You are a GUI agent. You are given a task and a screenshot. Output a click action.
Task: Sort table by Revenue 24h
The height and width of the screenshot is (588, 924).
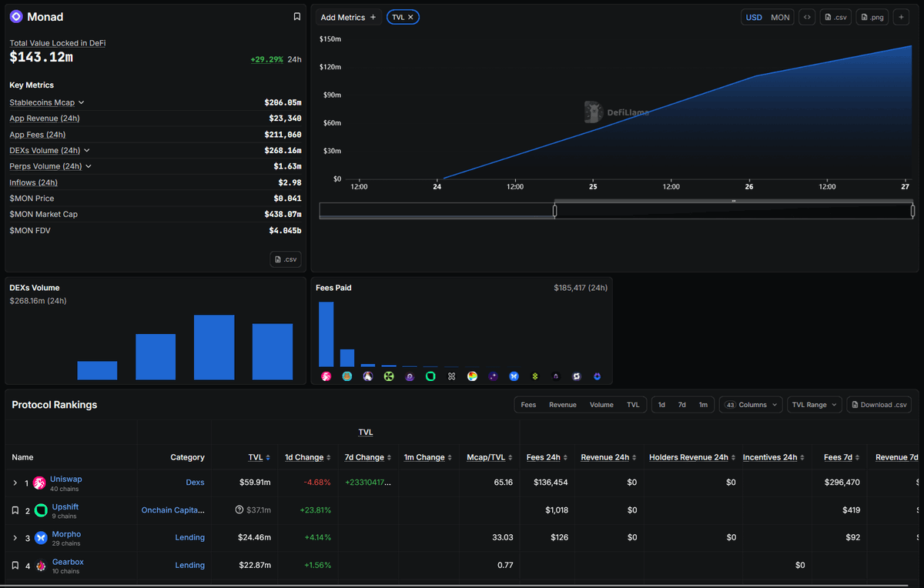(609, 457)
